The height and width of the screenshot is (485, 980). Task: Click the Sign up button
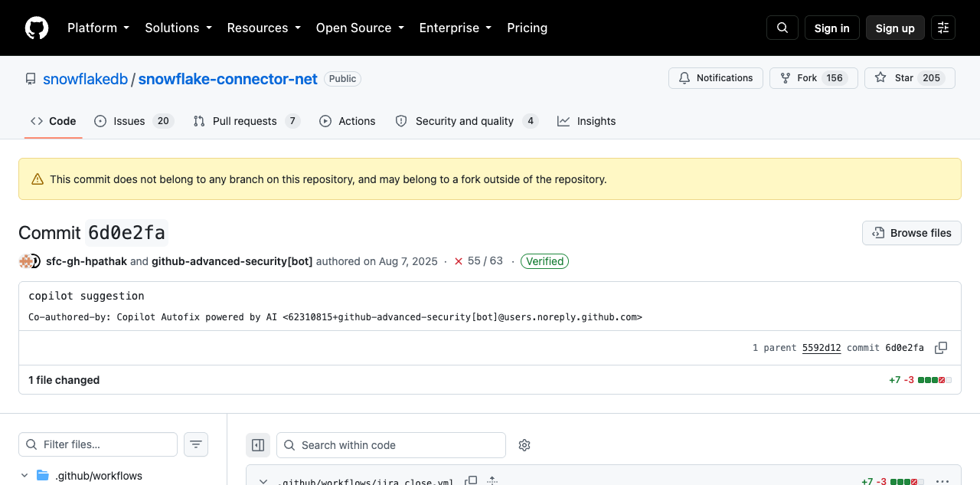(895, 28)
